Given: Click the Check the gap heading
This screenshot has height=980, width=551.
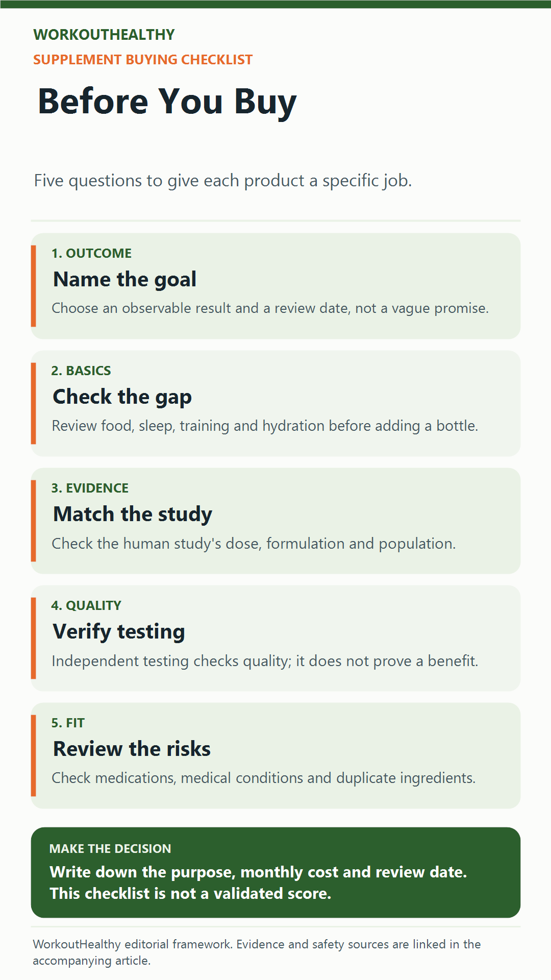Looking at the screenshot, I should point(122,397).
